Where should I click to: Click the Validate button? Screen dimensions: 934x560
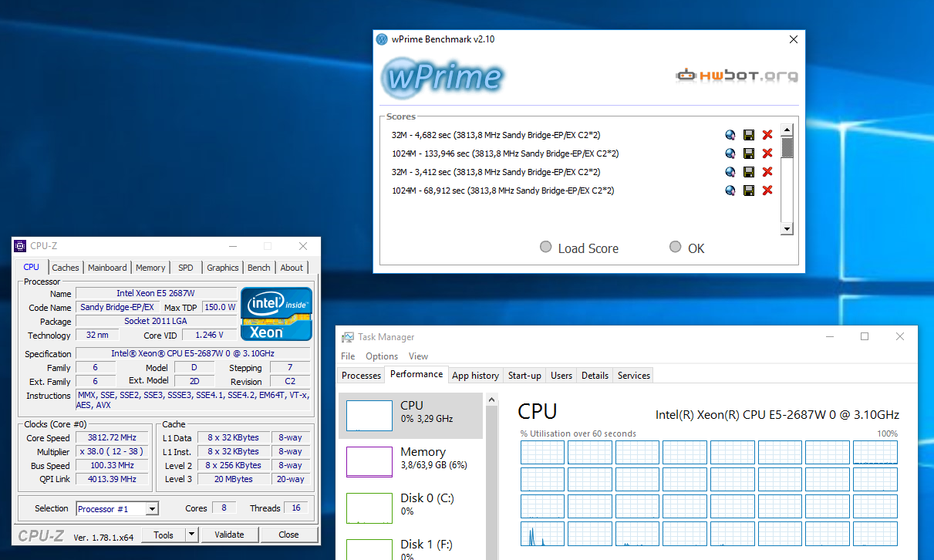pos(229,535)
